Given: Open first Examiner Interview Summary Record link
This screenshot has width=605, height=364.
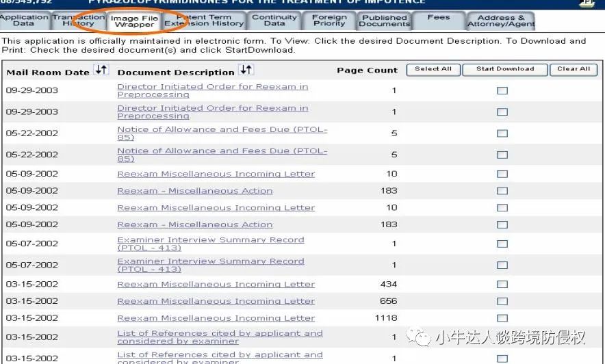Looking at the screenshot, I should (x=211, y=244).
